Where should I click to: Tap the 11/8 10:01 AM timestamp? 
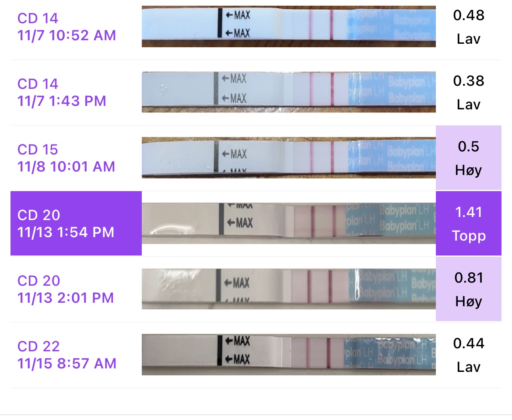click(x=66, y=167)
